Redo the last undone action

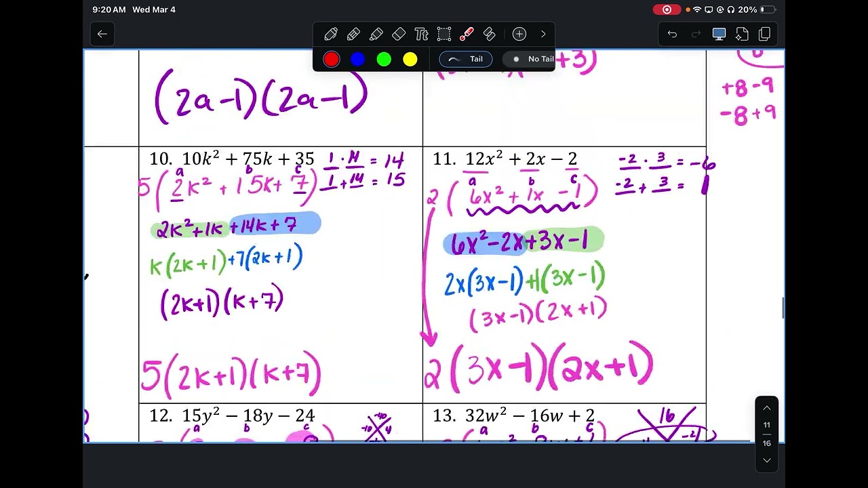tap(696, 34)
